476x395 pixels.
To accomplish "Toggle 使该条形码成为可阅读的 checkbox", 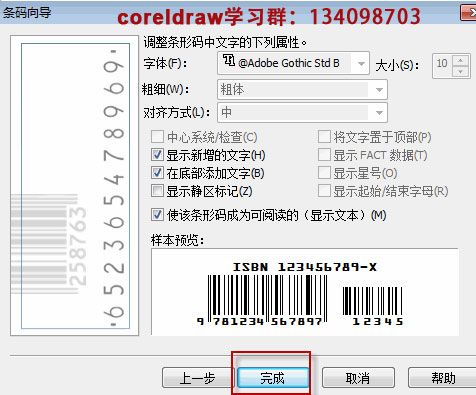I will (157, 215).
